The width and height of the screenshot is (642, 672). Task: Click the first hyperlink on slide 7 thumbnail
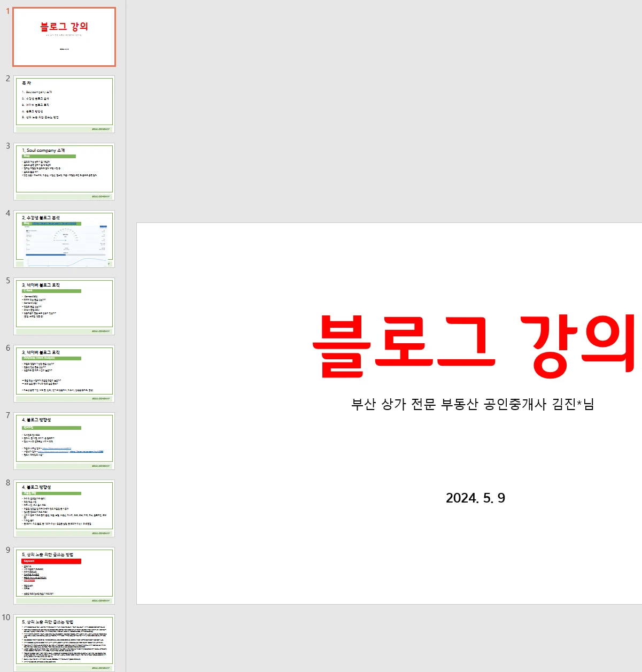coord(57,449)
